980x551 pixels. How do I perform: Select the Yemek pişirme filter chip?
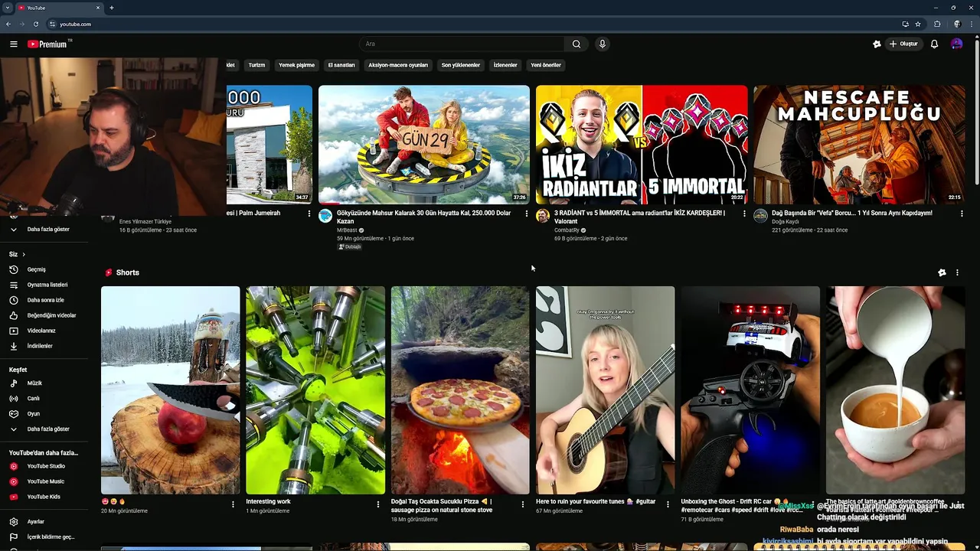coord(296,65)
